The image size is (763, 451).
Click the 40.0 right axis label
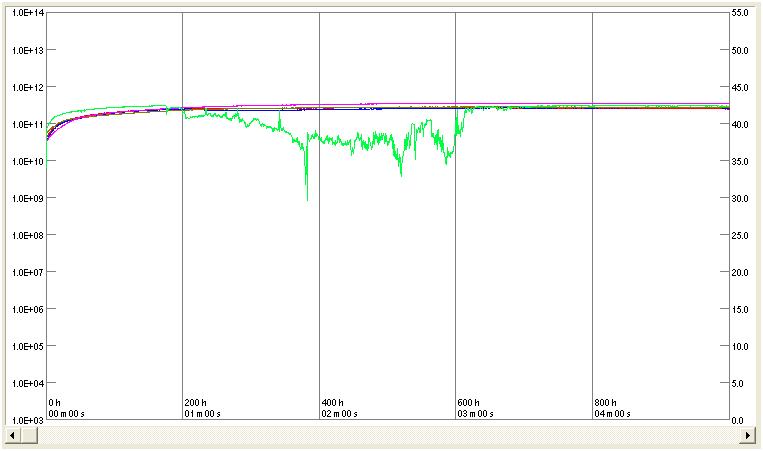(x=740, y=124)
